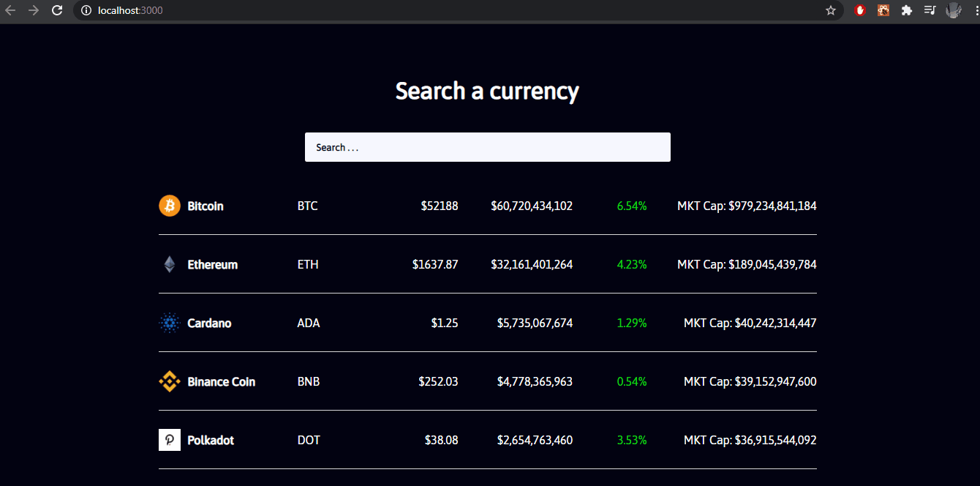Click the 4.23% change value
Image resolution: width=980 pixels, height=486 pixels.
[632, 265]
